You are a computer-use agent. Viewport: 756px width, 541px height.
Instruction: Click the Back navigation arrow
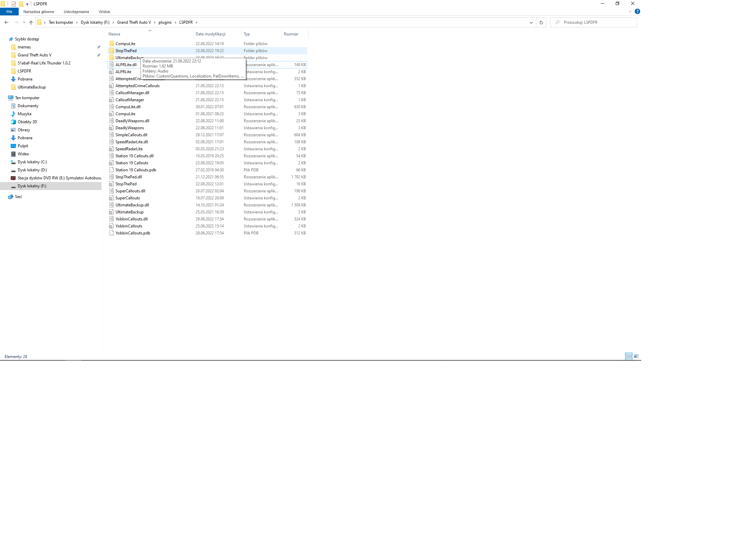(x=6, y=22)
